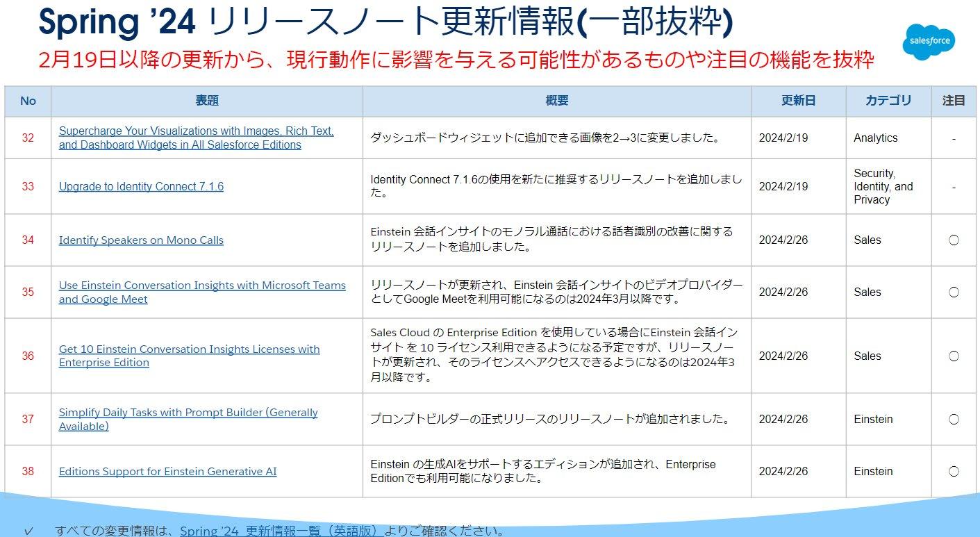
Task: Click the Sales category in row 35
Action: point(867,292)
